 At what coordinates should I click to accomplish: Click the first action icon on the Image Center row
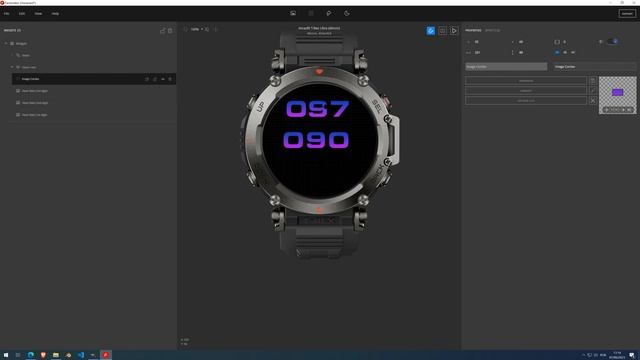tap(147, 79)
